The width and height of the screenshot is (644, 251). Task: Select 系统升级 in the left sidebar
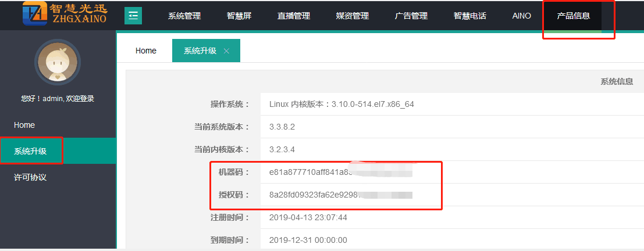[30, 152]
